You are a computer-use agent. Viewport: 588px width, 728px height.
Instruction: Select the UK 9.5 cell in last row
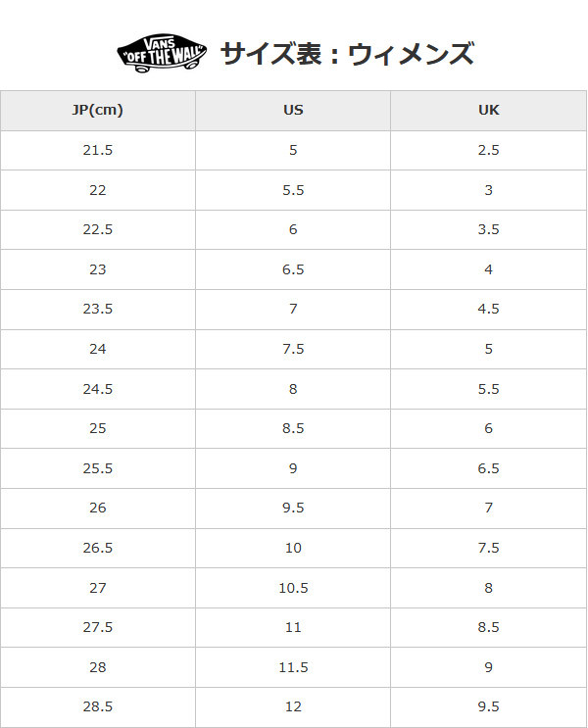point(489,707)
